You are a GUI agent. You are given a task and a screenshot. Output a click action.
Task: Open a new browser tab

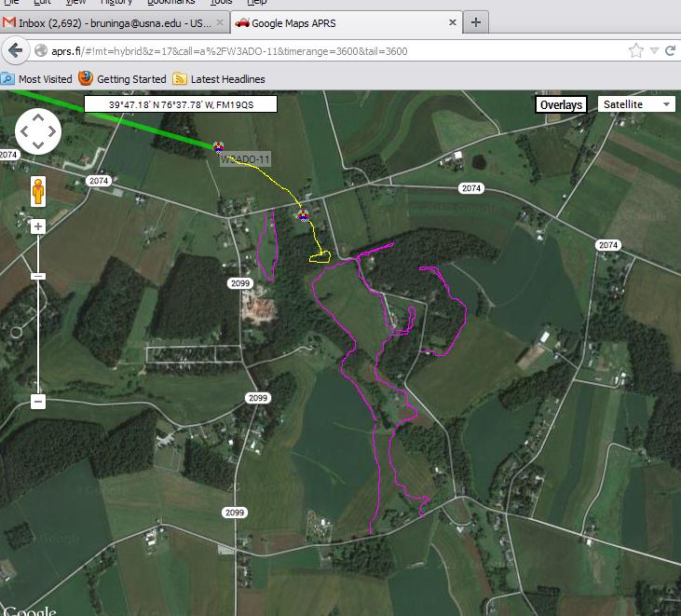(x=475, y=21)
